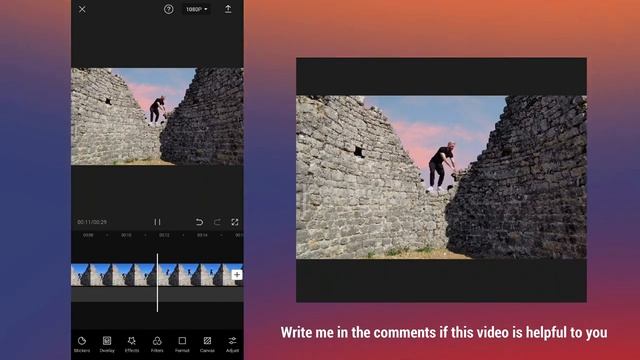Image resolution: width=640 pixels, height=360 pixels.
Task: Open the Overlay tool
Action: pos(107,344)
